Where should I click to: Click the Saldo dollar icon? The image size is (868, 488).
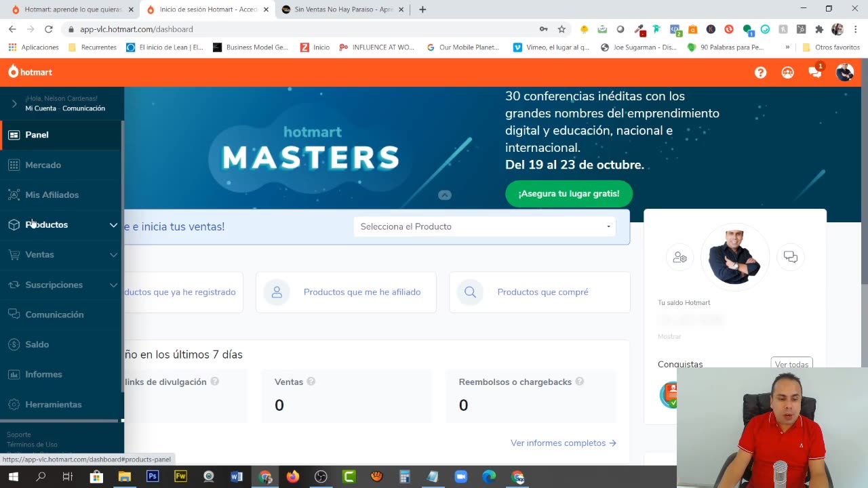point(14,344)
